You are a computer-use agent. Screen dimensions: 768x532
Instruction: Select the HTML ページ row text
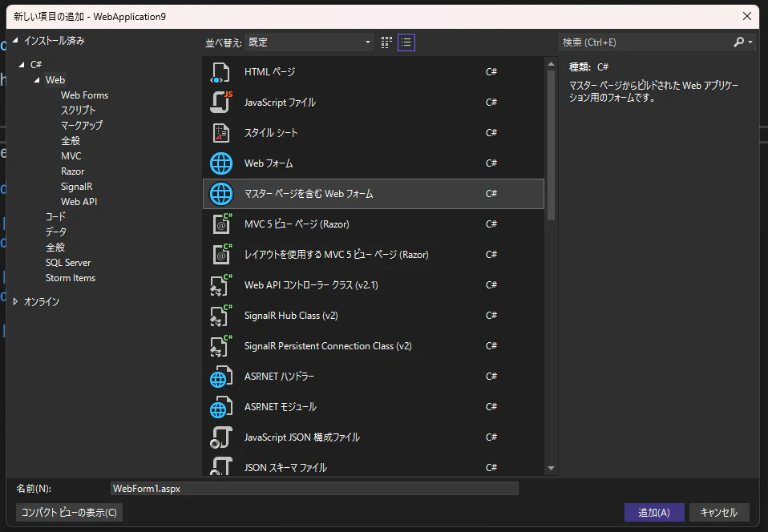point(269,72)
